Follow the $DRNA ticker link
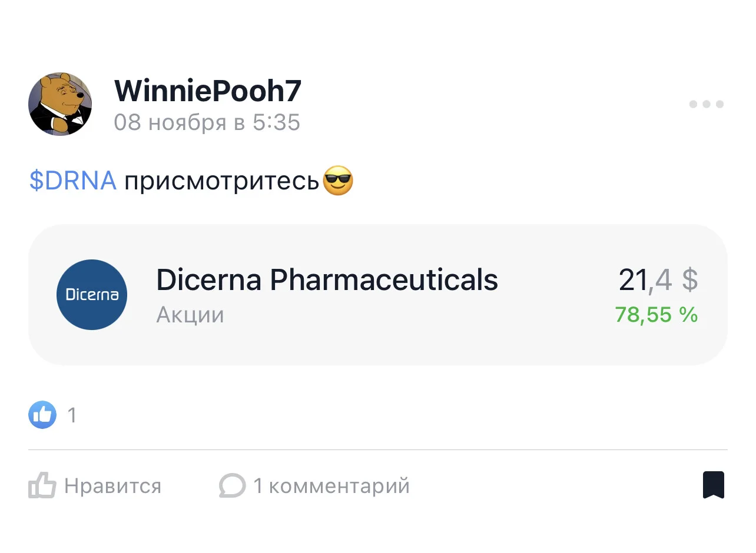The image size is (756, 553). tap(73, 181)
